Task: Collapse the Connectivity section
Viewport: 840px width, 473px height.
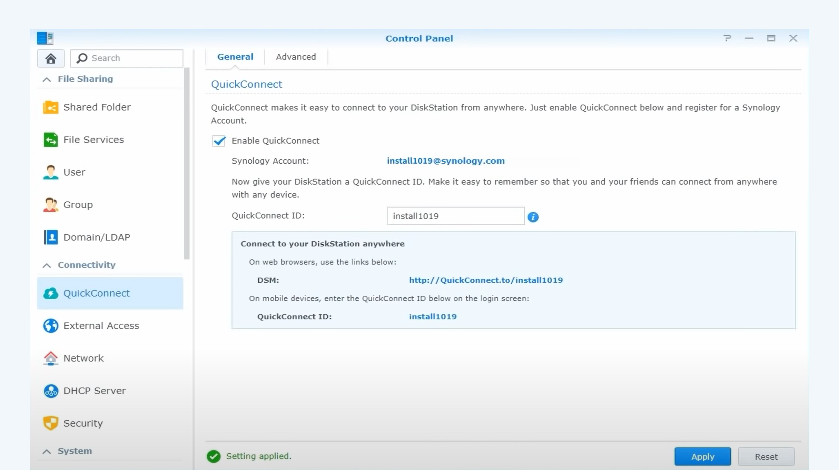Action: (46, 265)
